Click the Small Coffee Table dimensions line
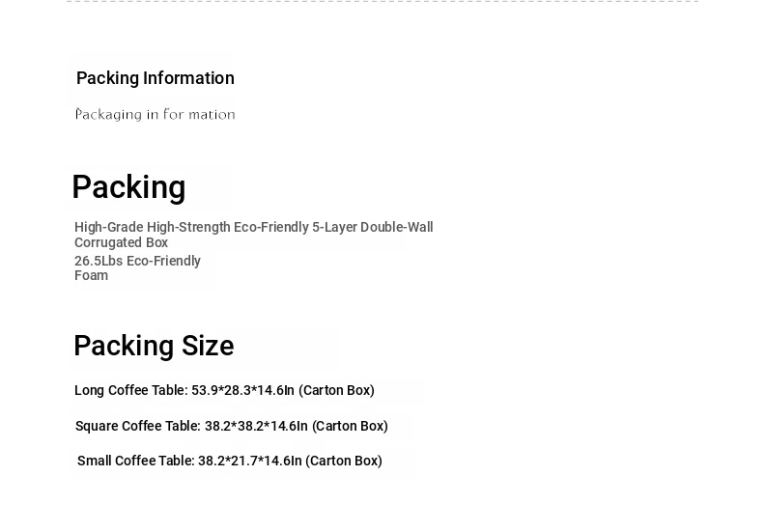Image resolution: width=765 pixels, height=532 pixels. [230, 461]
